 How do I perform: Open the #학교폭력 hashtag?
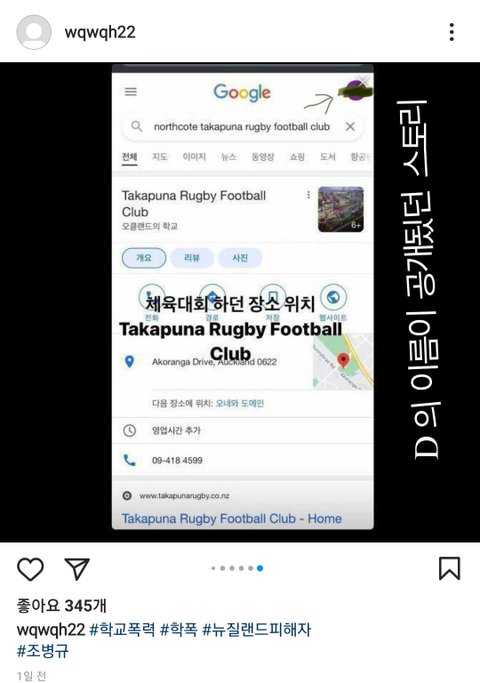click(x=122, y=629)
